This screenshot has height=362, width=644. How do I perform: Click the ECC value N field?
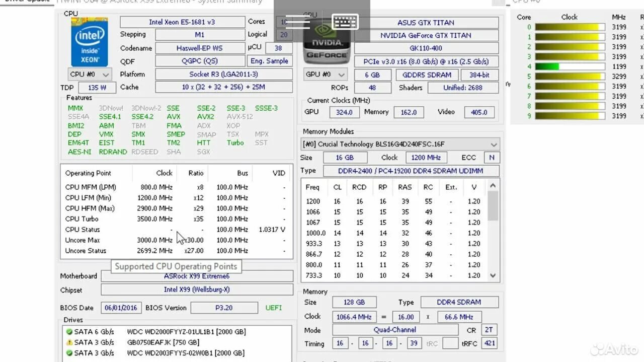492,158
